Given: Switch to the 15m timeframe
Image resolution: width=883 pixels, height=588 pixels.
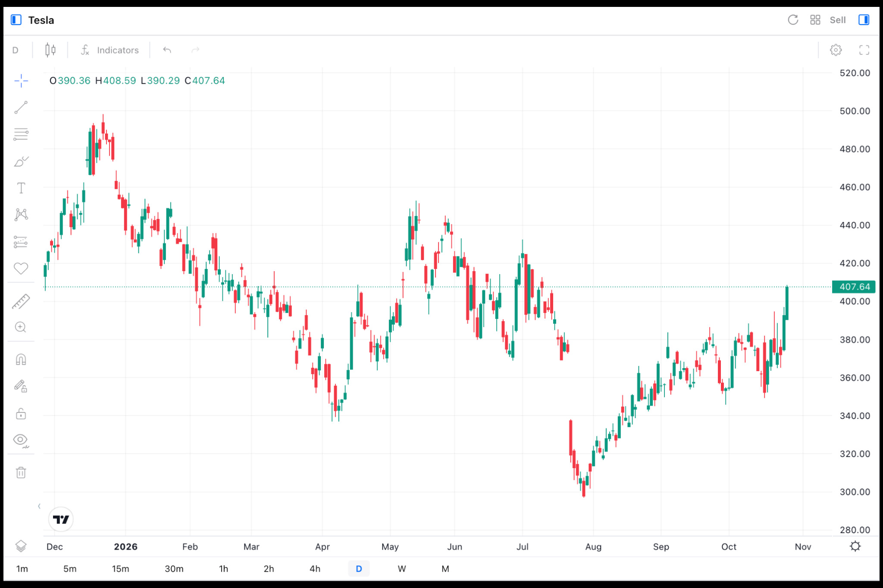Looking at the screenshot, I should tap(120, 569).
